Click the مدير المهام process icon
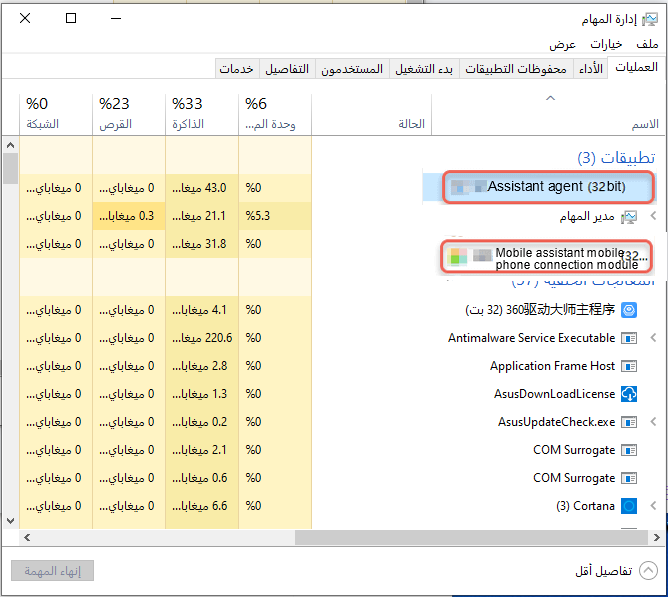The height and width of the screenshot is (597, 668). coord(629,217)
